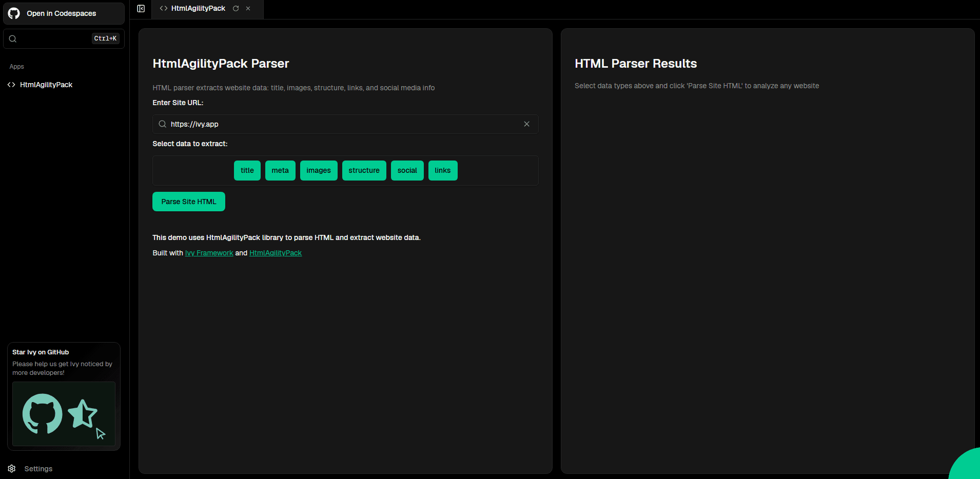980x479 pixels.
Task: Click the GitHub logo in Codespaces button
Action: tap(14, 13)
